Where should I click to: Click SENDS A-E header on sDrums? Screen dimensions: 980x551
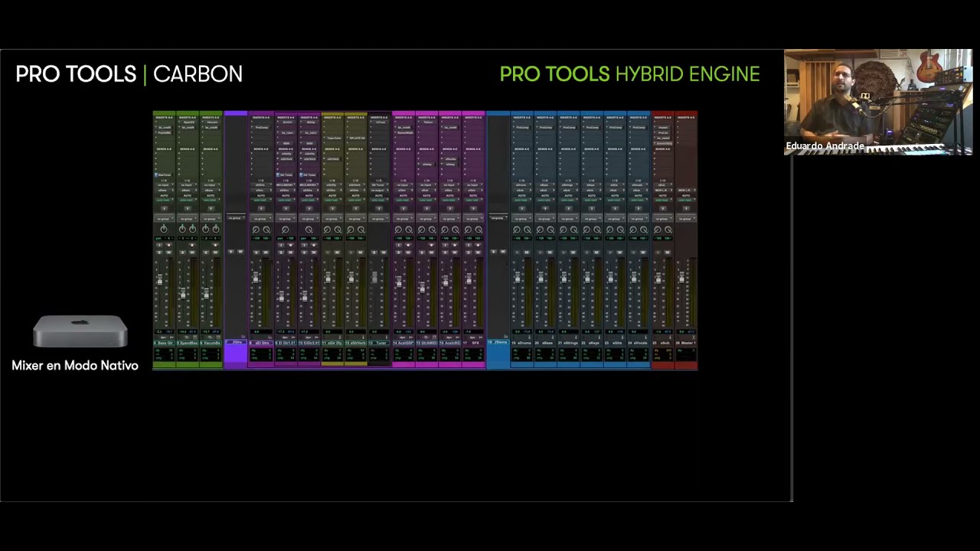pyautogui.click(x=522, y=149)
